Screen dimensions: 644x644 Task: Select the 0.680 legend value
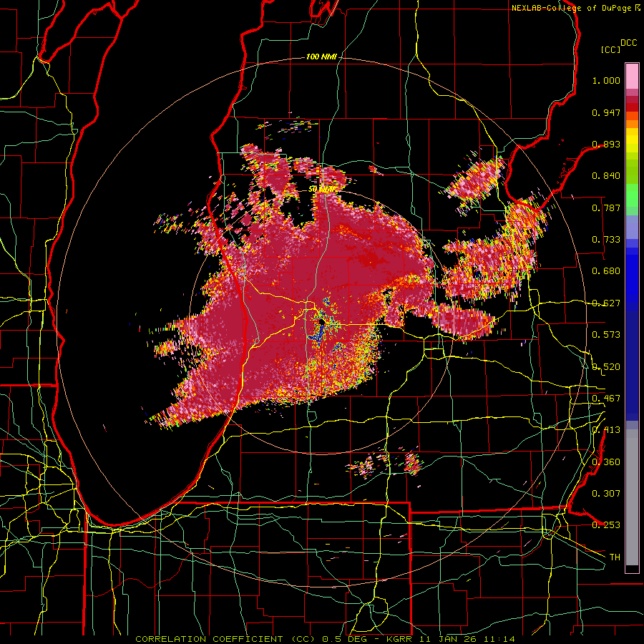(x=606, y=271)
